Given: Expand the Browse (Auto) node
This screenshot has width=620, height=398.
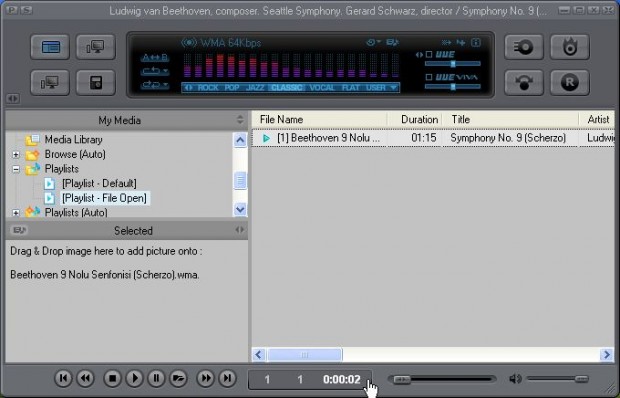Looking at the screenshot, I should [16, 155].
